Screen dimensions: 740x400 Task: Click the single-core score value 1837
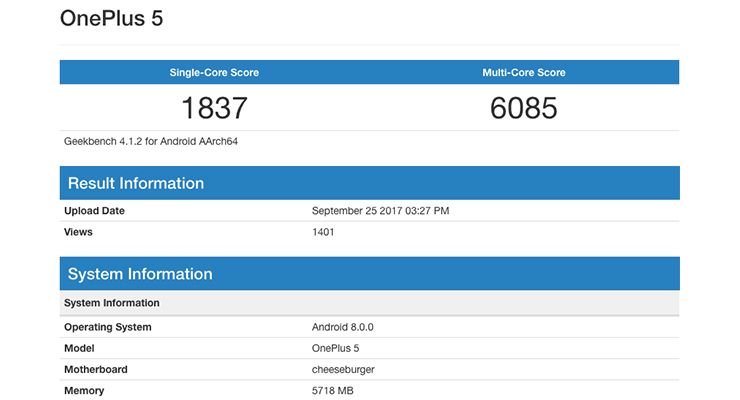click(214, 107)
